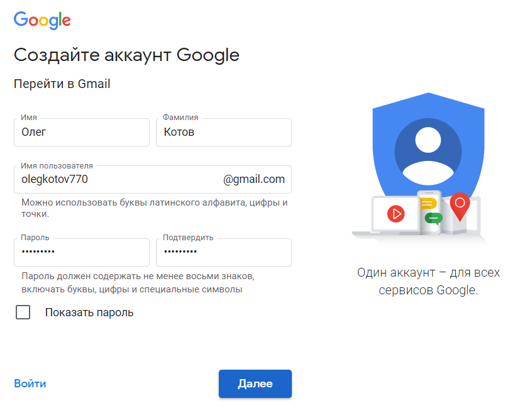Click the red play button icon
The height and width of the screenshot is (420, 532).
396,214
